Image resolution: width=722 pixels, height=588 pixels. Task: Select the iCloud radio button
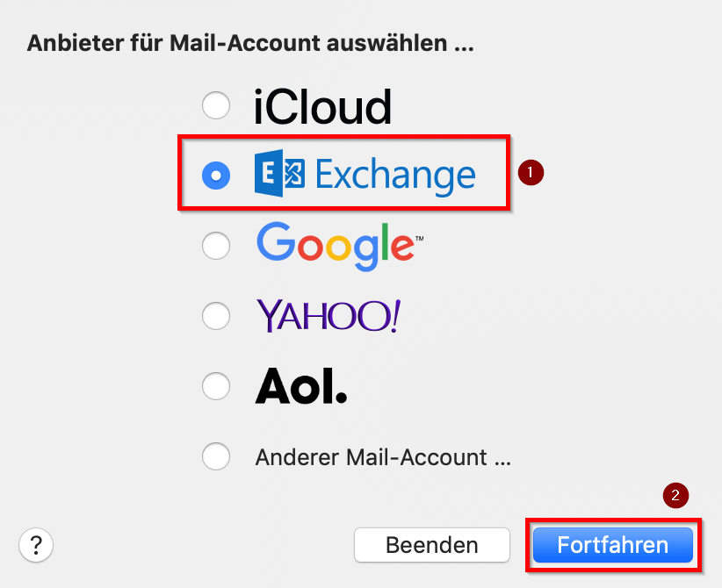(x=215, y=106)
